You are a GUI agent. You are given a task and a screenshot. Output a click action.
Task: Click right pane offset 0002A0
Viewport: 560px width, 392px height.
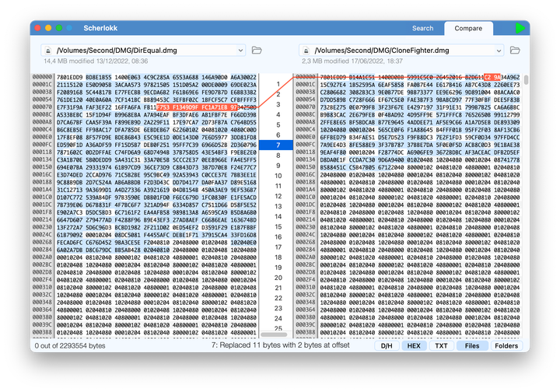pos(306,257)
